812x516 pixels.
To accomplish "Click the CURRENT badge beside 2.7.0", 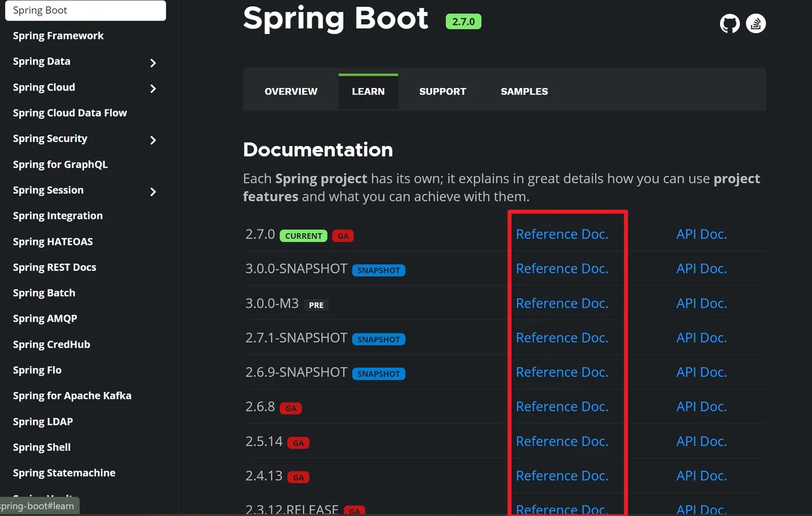I will click(x=303, y=236).
